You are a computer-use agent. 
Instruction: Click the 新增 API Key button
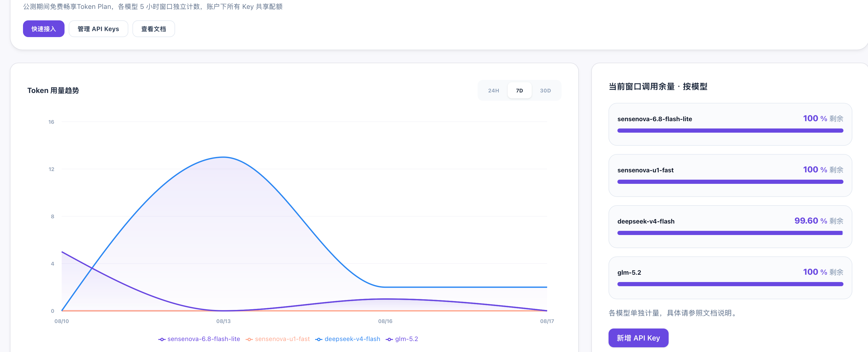point(638,338)
